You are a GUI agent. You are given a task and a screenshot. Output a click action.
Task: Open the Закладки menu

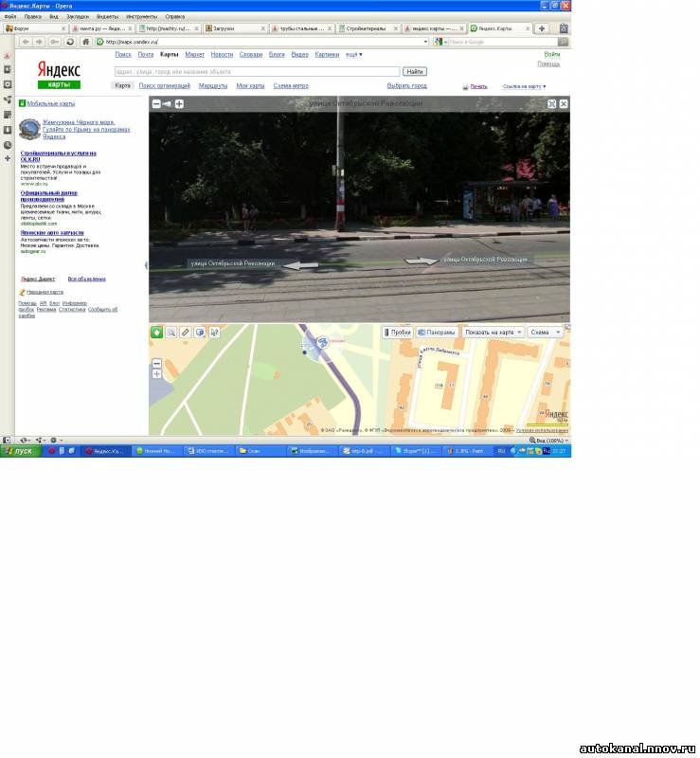[x=78, y=16]
